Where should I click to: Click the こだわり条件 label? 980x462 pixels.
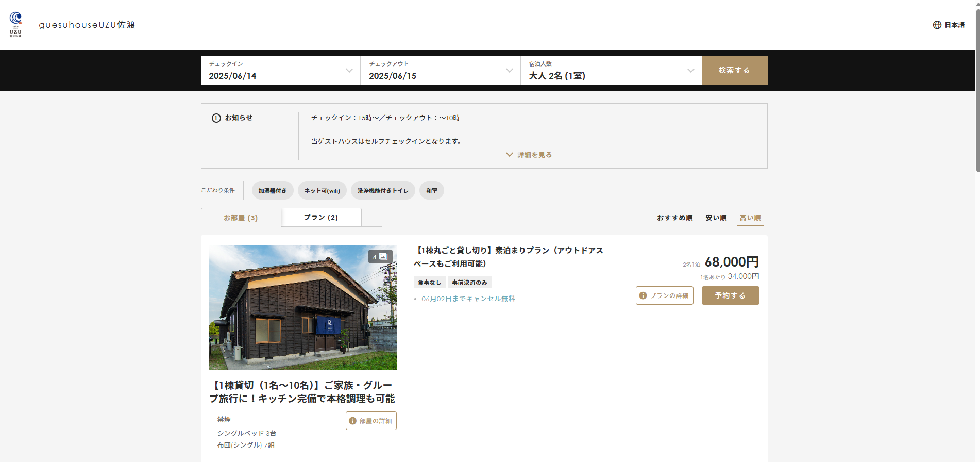pos(218,190)
